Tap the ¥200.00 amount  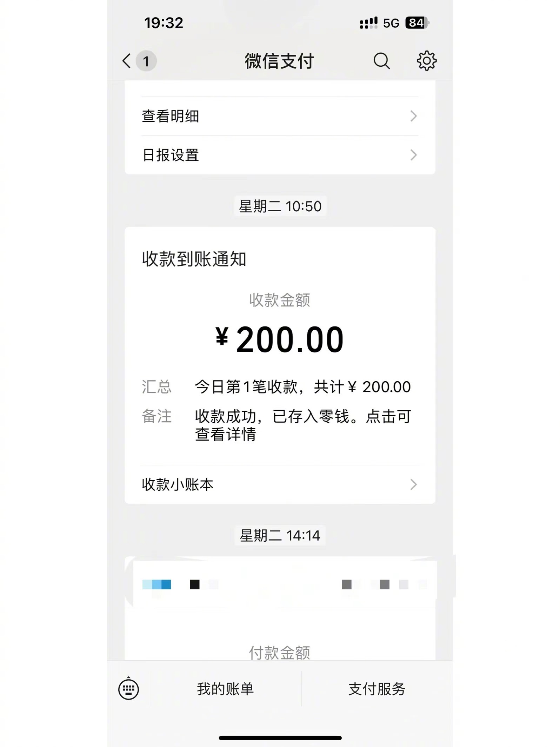tap(280, 339)
